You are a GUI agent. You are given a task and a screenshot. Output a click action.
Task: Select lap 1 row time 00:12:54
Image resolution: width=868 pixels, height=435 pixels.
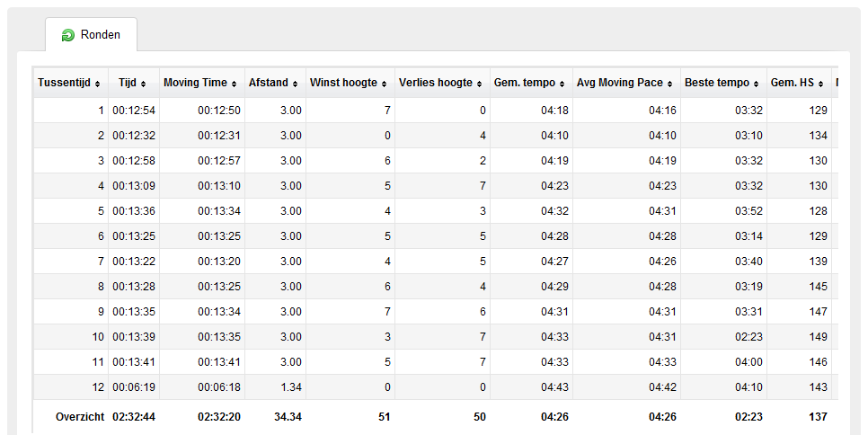pos(134,111)
